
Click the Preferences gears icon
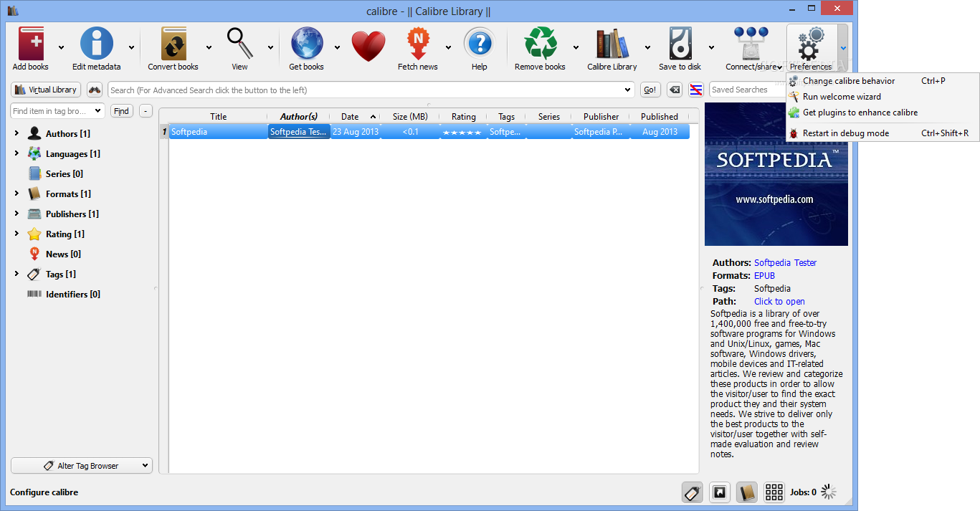811,44
